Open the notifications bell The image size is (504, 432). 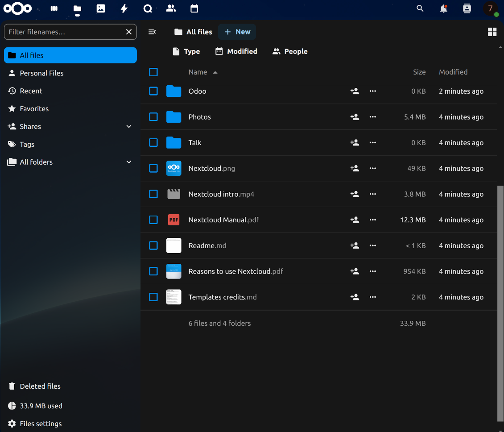[444, 8]
